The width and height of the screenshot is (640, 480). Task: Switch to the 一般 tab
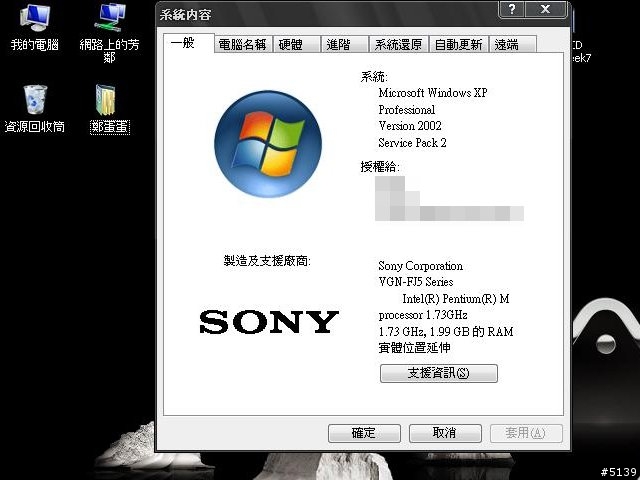(189, 43)
